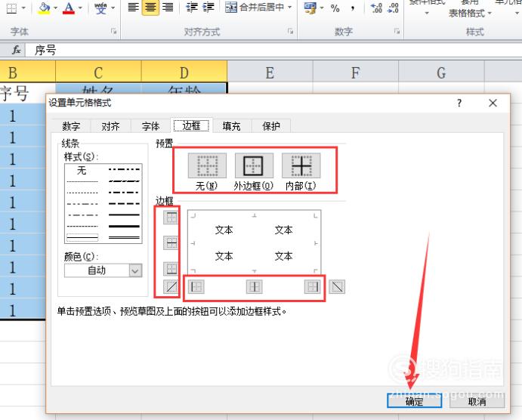Switch to 保护 tab in dialog
Screen dimensions: 522x420
point(271,126)
